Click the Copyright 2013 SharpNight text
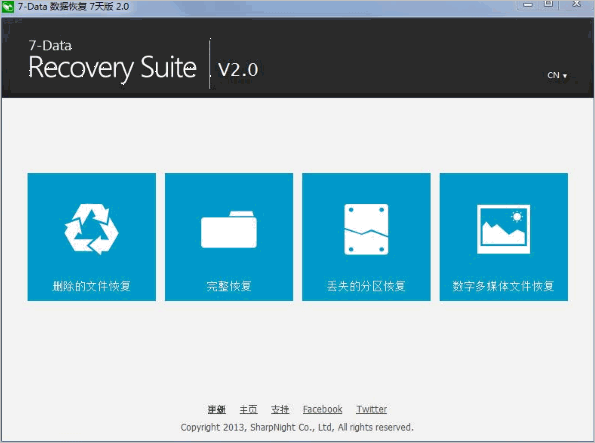 297,427
